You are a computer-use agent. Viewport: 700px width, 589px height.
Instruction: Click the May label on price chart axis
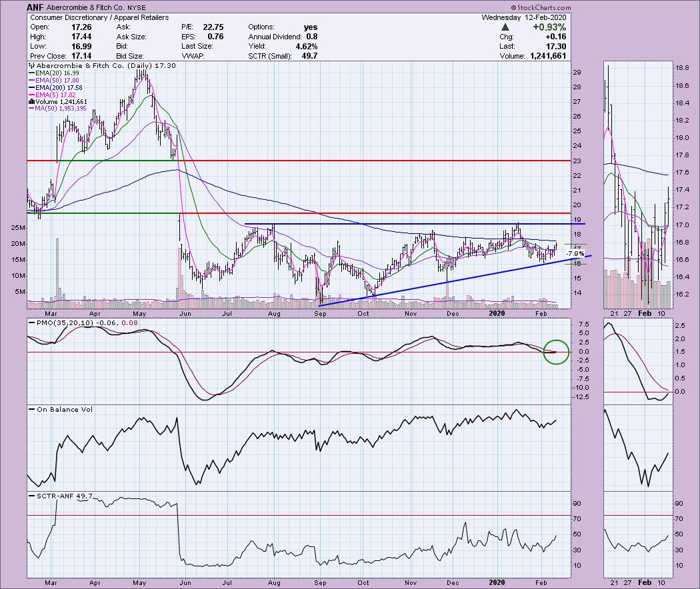click(140, 313)
